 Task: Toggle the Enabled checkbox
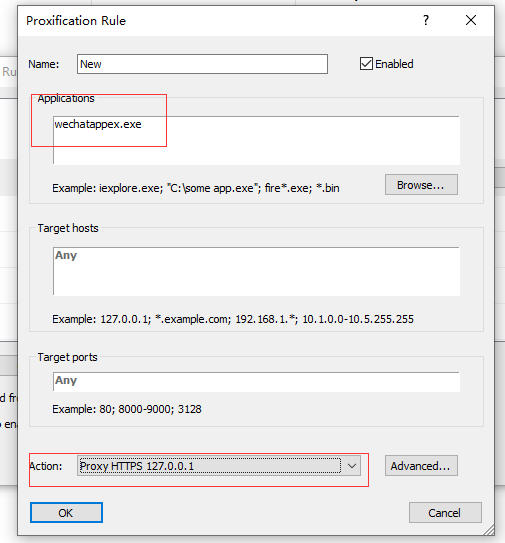(366, 64)
